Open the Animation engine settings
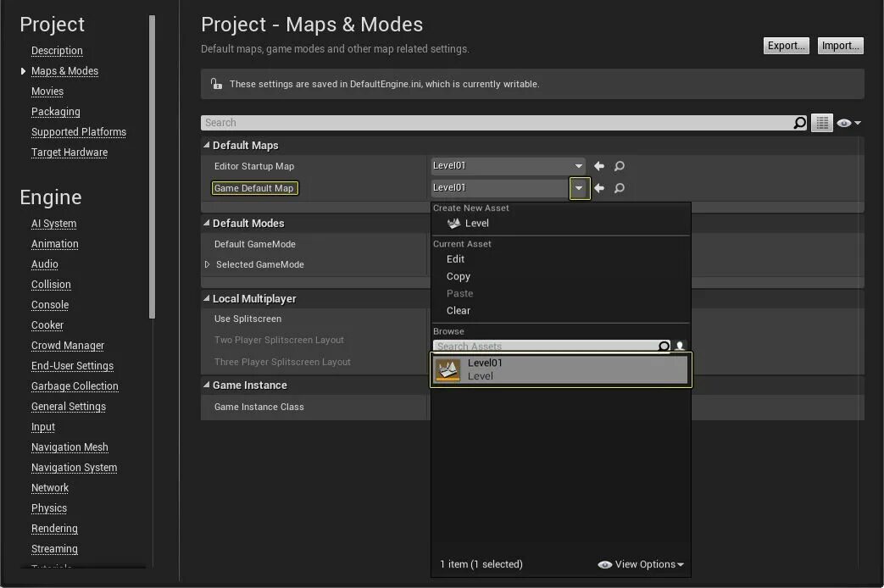This screenshot has height=588, width=884. click(55, 244)
